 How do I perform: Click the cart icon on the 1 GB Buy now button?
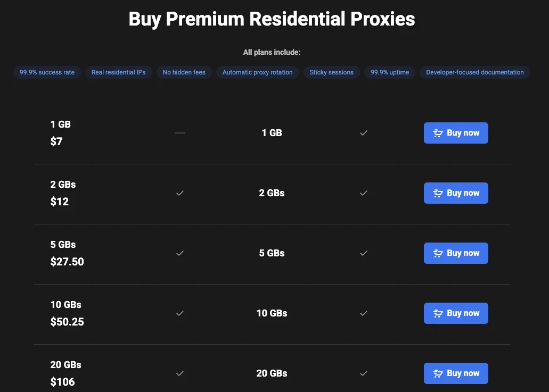(x=438, y=133)
